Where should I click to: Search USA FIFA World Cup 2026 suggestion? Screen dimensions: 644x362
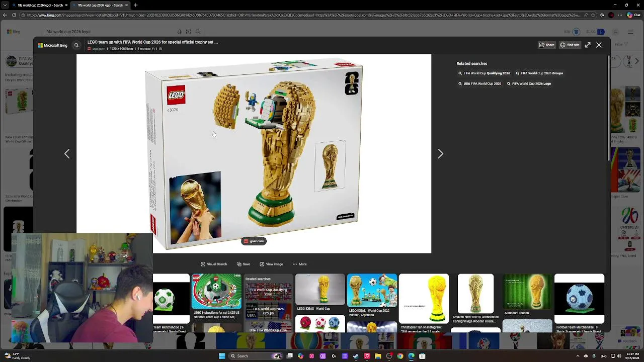click(x=479, y=84)
